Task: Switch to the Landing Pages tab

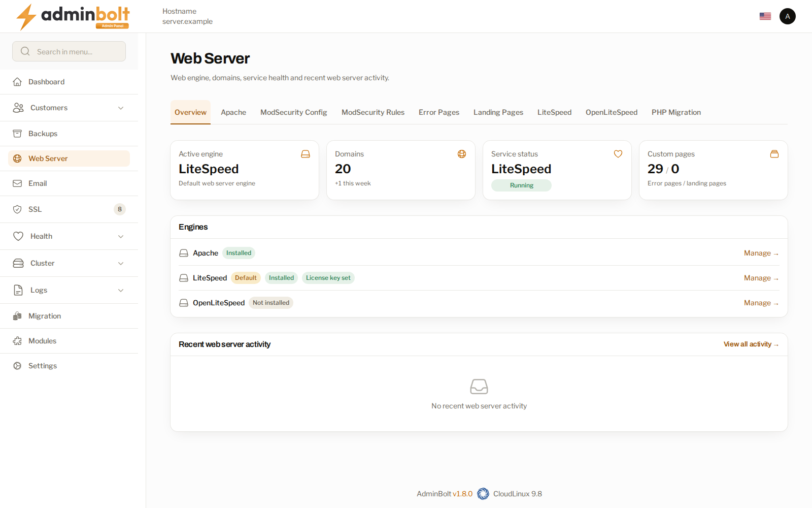Action: point(498,112)
